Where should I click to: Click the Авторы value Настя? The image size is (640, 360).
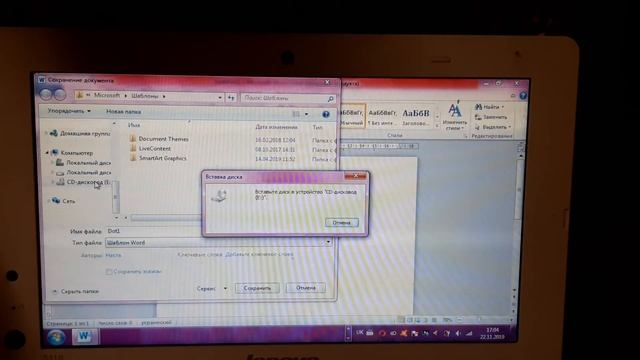point(113,255)
